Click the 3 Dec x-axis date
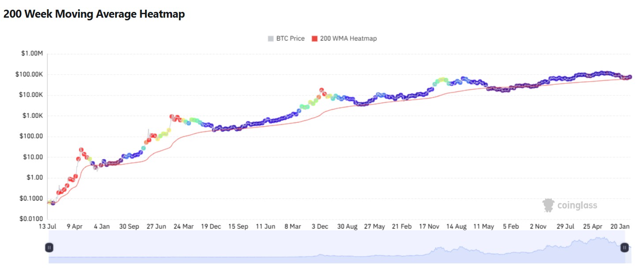 click(320, 226)
